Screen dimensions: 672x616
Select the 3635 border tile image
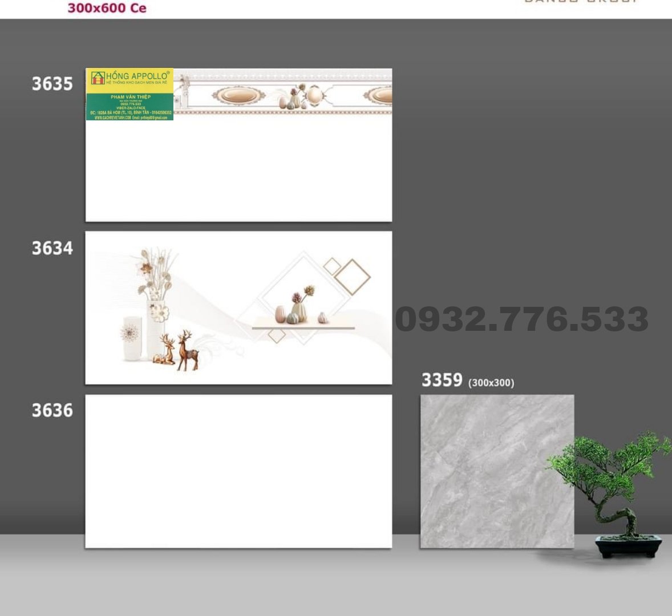238,145
